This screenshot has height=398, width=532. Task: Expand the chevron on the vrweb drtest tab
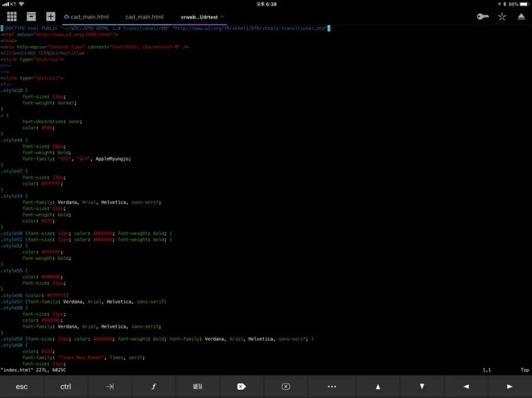[222, 16]
